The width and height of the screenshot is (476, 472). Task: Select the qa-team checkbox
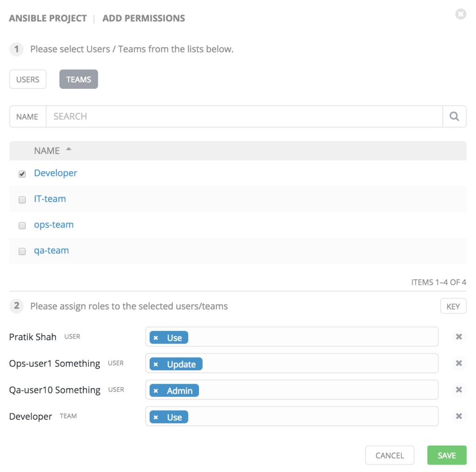point(22,251)
